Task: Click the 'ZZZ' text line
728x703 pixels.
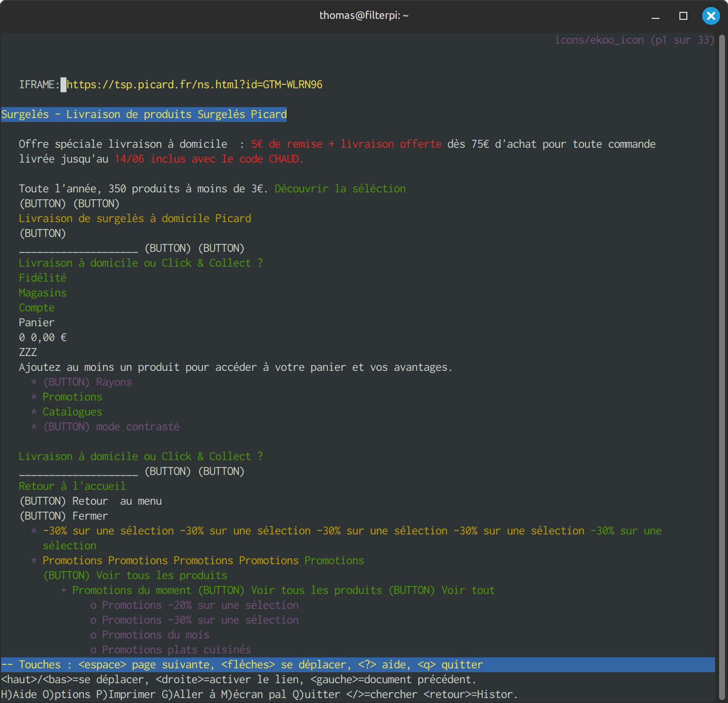Action: click(x=28, y=352)
